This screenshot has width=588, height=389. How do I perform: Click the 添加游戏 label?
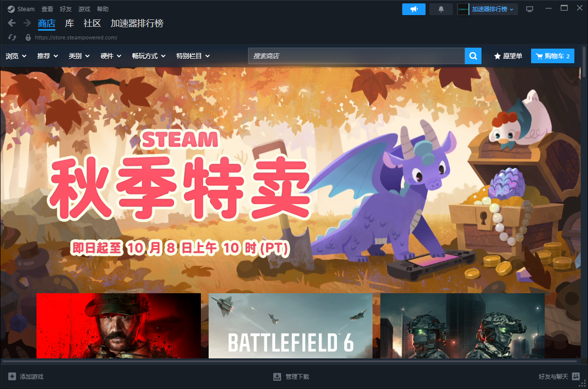pyautogui.click(x=32, y=377)
